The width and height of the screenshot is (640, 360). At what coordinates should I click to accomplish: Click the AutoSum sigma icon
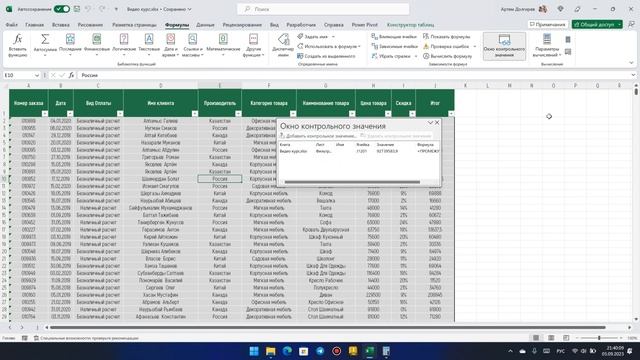pyautogui.click(x=45, y=39)
